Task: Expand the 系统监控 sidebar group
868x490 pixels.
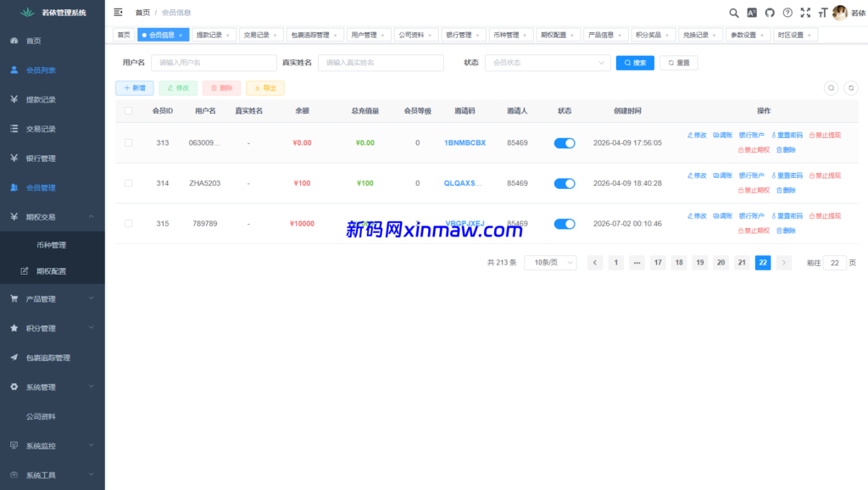Action: [x=53, y=446]
